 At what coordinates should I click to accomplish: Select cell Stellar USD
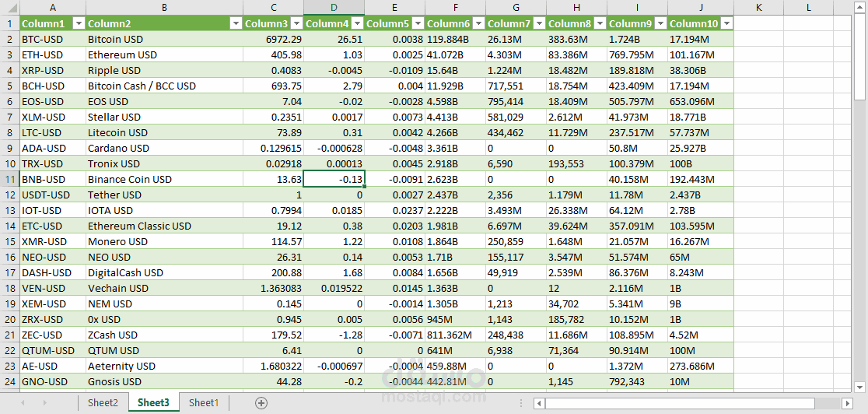164,117
